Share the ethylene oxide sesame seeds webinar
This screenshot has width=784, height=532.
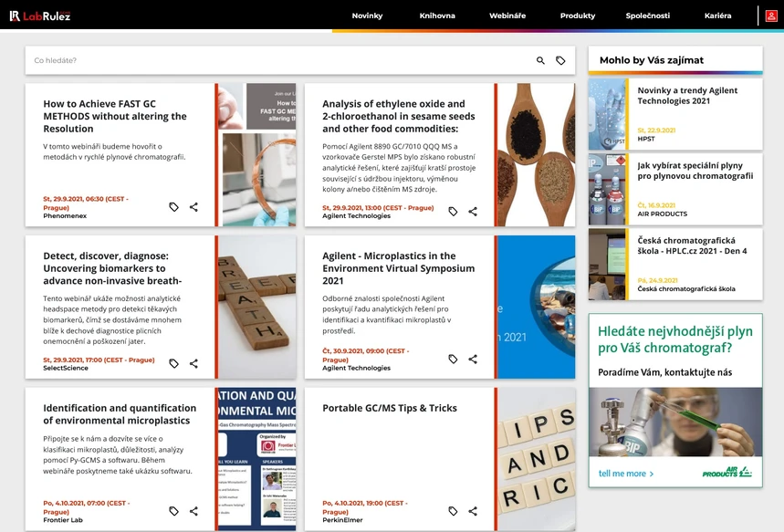point(473,212)
